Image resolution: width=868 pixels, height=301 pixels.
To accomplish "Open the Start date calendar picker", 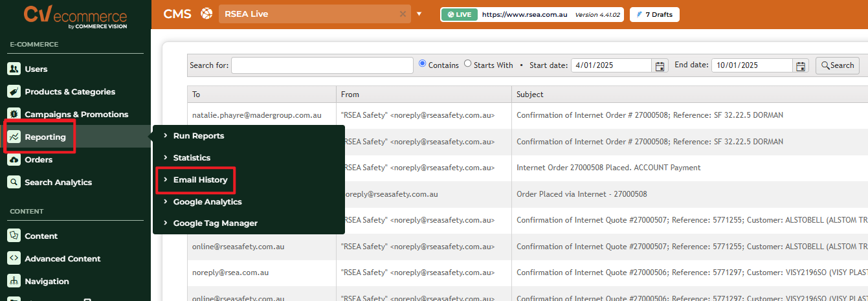I will (x=660, y=65).
